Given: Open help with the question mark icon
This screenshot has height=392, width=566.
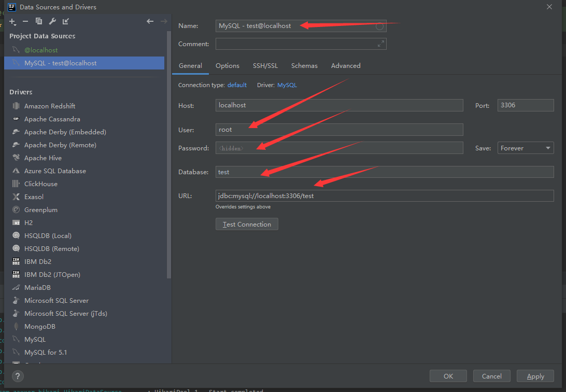Looking at the screenshot, I should (18, 376).
